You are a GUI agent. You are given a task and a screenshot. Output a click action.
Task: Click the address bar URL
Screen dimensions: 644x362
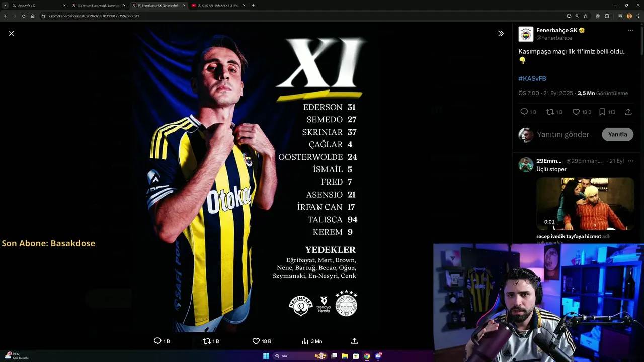tap(94, 16)
